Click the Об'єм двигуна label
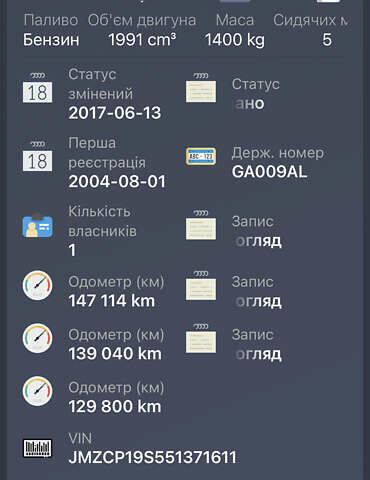 (x=142, y=20)
